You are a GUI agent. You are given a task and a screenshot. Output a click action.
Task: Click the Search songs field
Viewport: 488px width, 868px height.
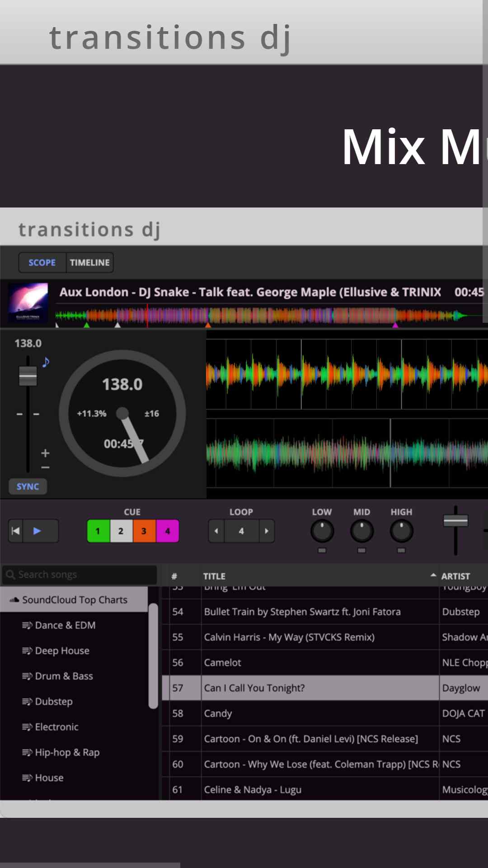80,575
